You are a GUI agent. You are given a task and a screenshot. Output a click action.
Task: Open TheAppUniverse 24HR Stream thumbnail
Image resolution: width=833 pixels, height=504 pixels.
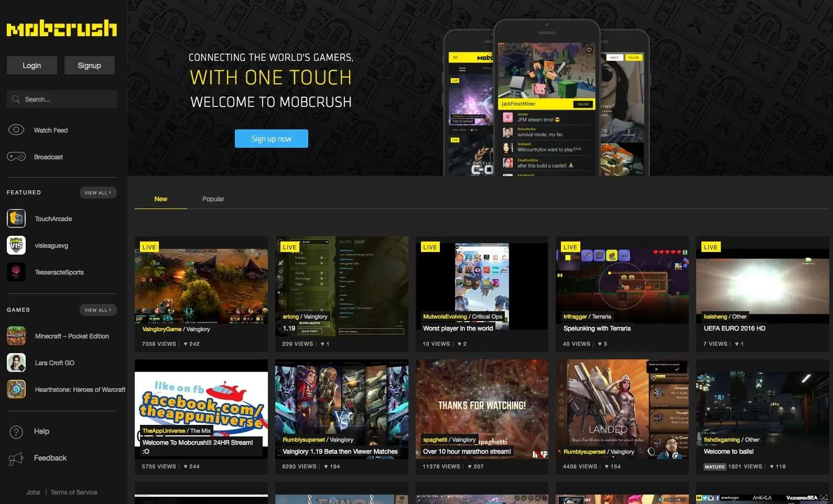(201, 409)
